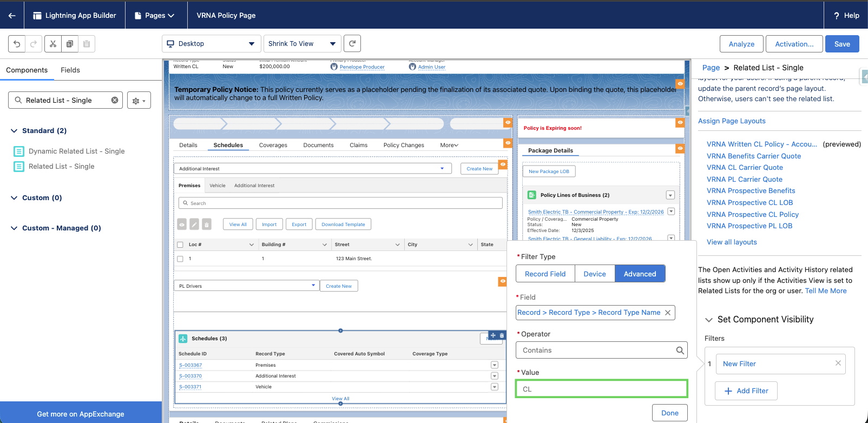Viewport: 868px width, 423px height.
Task: Click the disabled view eye icon in toolbar
Action: [x=182, y=224]
